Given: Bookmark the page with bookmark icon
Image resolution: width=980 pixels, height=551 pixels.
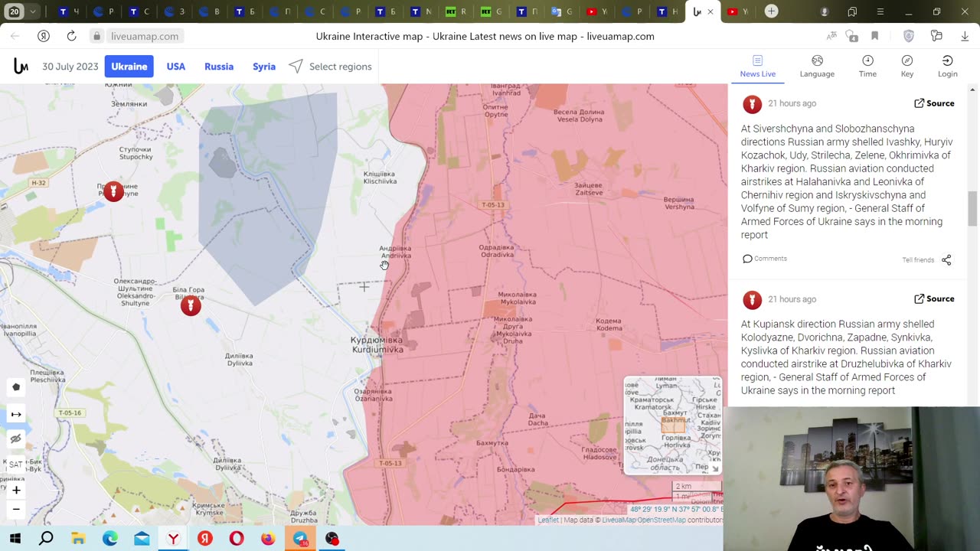Looking at the screenshot, I should pos(874,36).
